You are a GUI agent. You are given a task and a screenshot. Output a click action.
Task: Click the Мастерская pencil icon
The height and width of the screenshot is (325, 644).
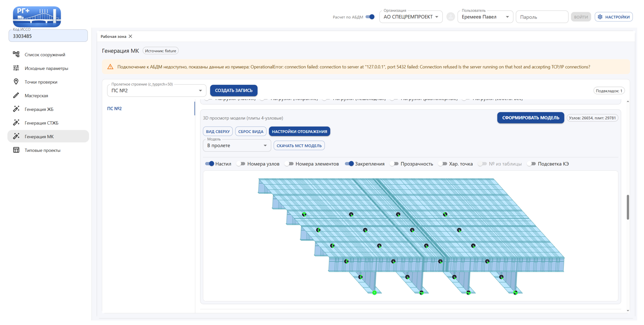16,96
